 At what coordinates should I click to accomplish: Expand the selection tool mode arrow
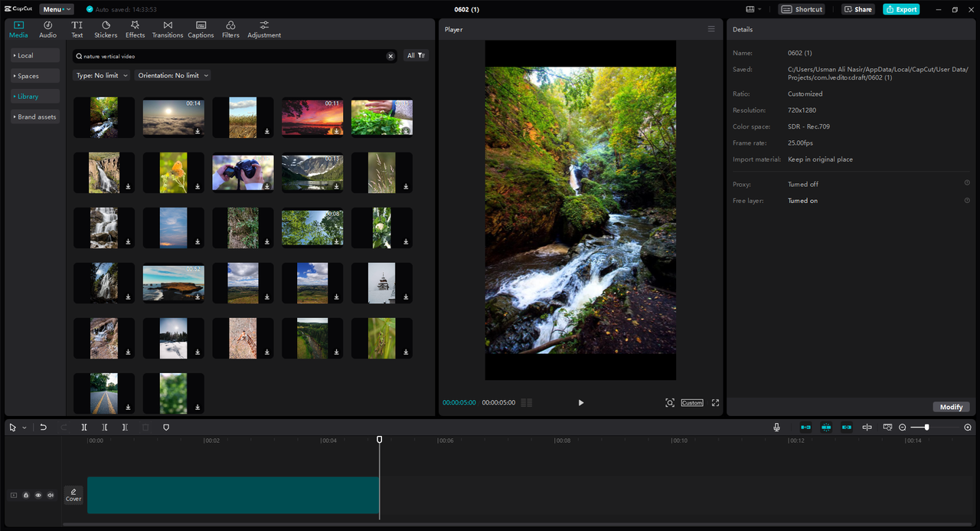coord(24,428)
